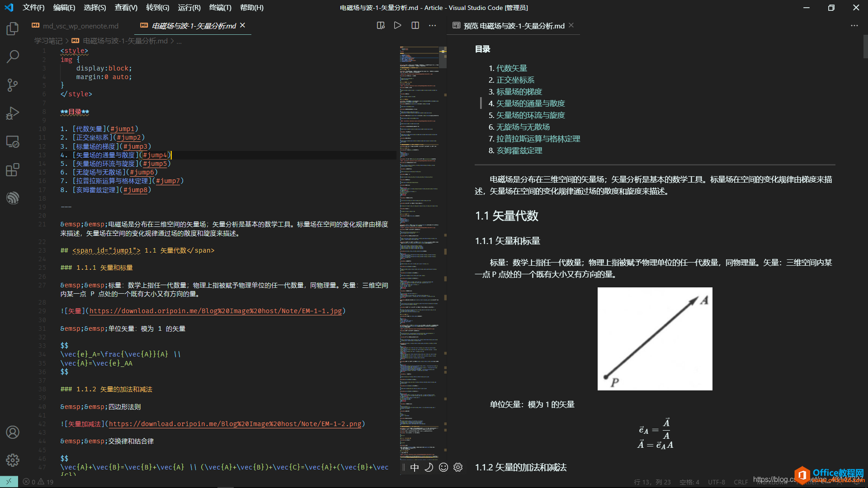Click the 1.1.1 矢量和标量 heading in preview
This screenshot has height=488, width=868.
[508, 241]
